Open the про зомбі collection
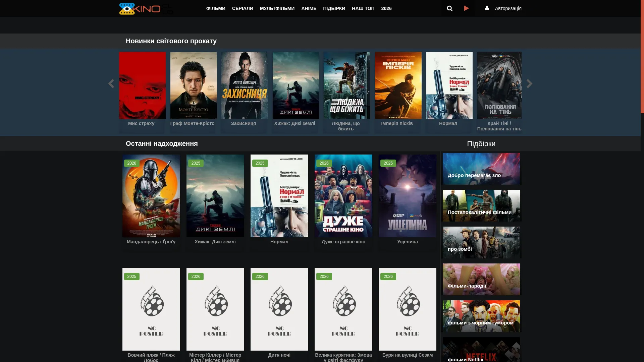The image size is (644, 362). tap(481, 242)
